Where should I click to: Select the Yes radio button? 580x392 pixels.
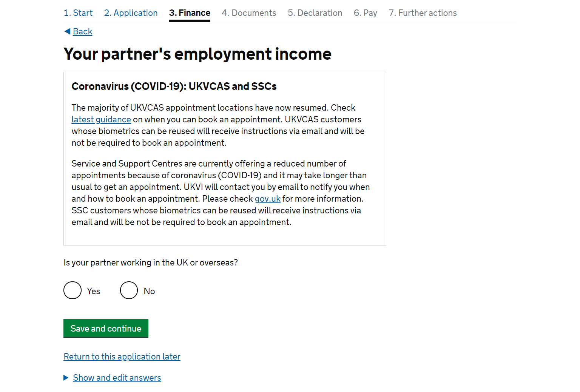(72, 290)
